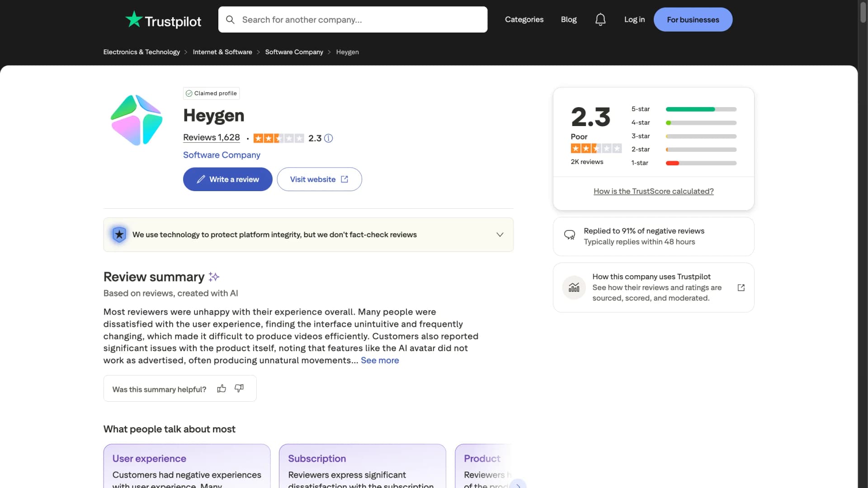This screenshot has width=868, height=488.
Task: Click the For businesses button
Action: 693,19
